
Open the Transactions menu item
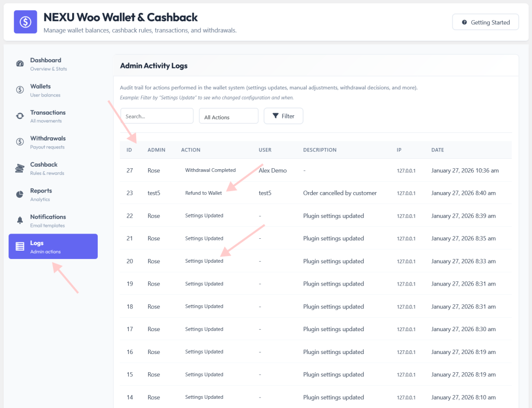pos(54,116)
